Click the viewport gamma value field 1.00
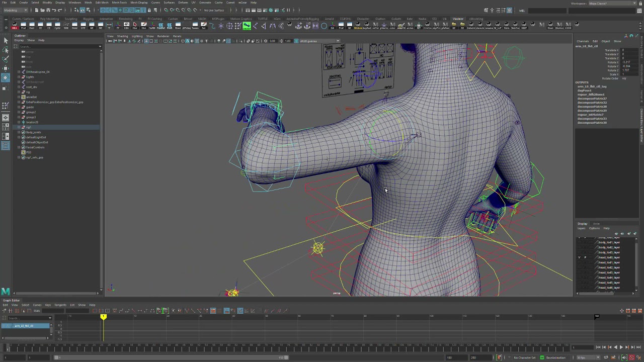 [288, 41]
